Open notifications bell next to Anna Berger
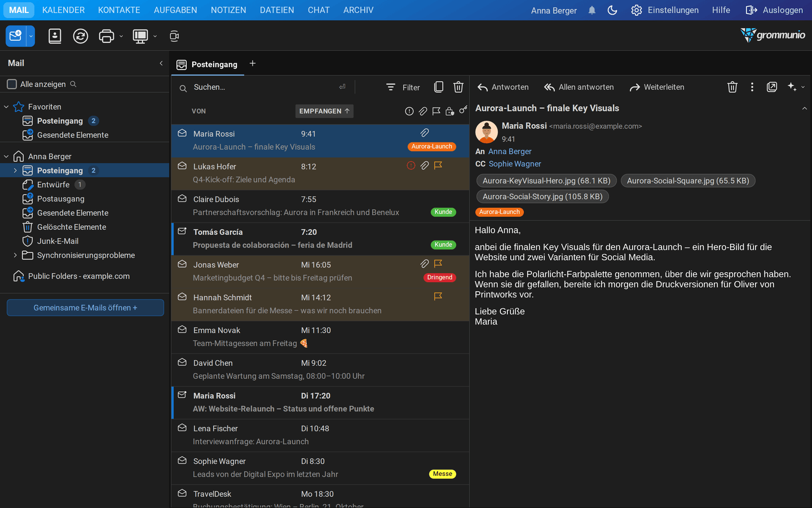Image resolution: width=812 pixels, height=508 pixels. (592, 10)
